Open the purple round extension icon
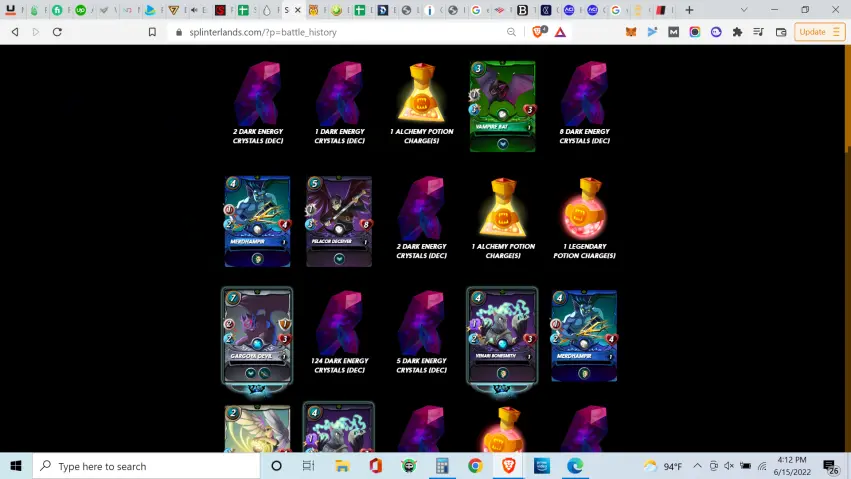 click(x=716, y=32)
